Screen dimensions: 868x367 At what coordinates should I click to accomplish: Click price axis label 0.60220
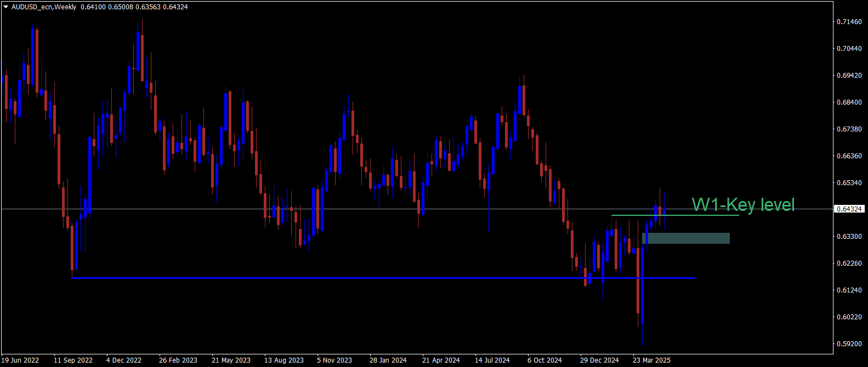849,317
